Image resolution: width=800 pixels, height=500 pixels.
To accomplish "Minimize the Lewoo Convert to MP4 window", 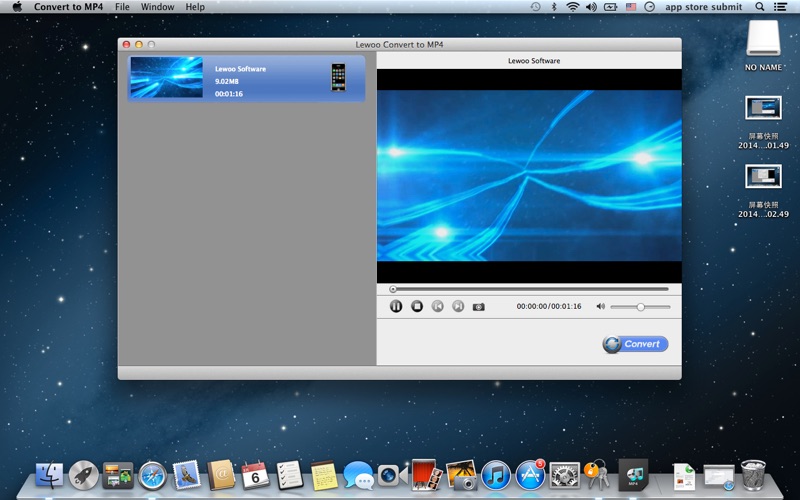I will click(139, 44).
